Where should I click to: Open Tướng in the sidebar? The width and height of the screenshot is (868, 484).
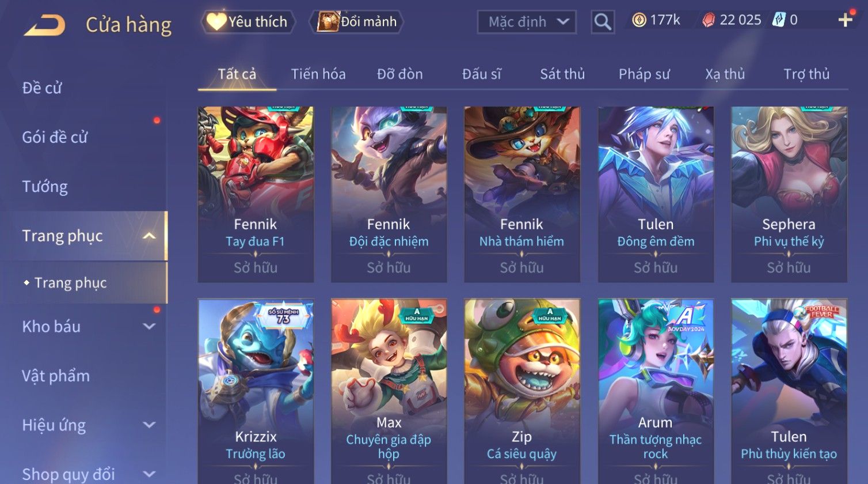(45, 186)
